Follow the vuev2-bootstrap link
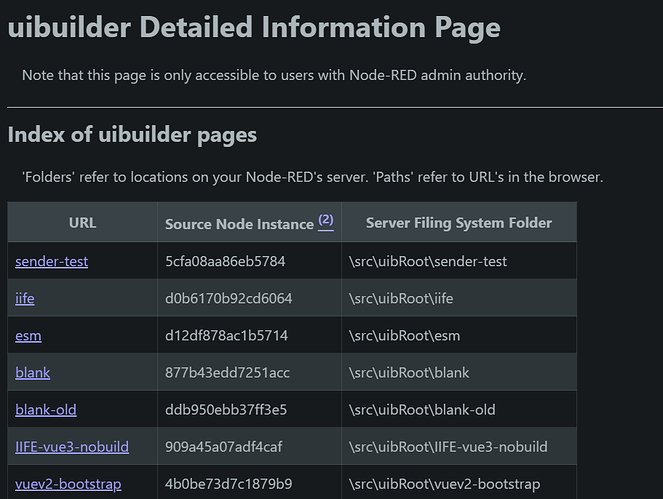Screen dimensions: 663x499 pos(68,484)
